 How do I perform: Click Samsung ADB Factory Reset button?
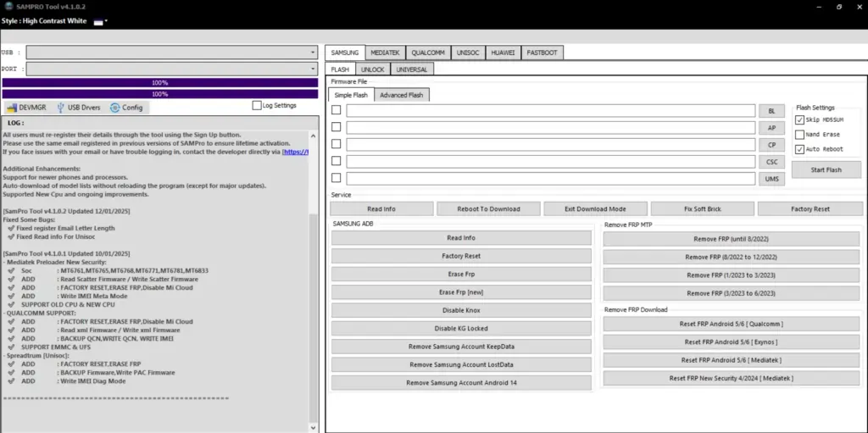(461, 257)
